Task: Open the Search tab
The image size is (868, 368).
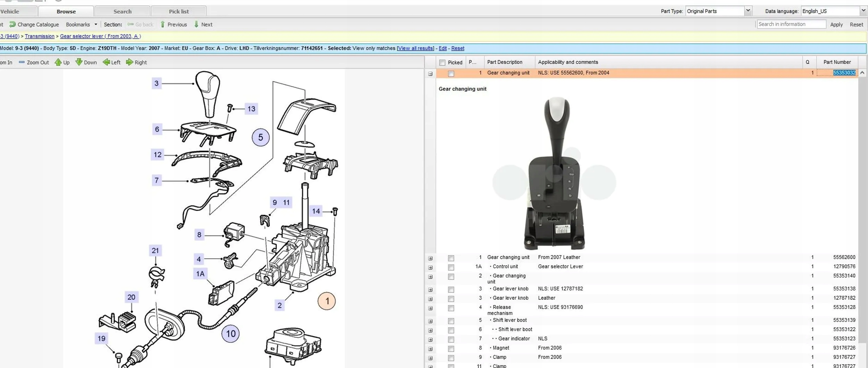Action: tap(122, 11)
